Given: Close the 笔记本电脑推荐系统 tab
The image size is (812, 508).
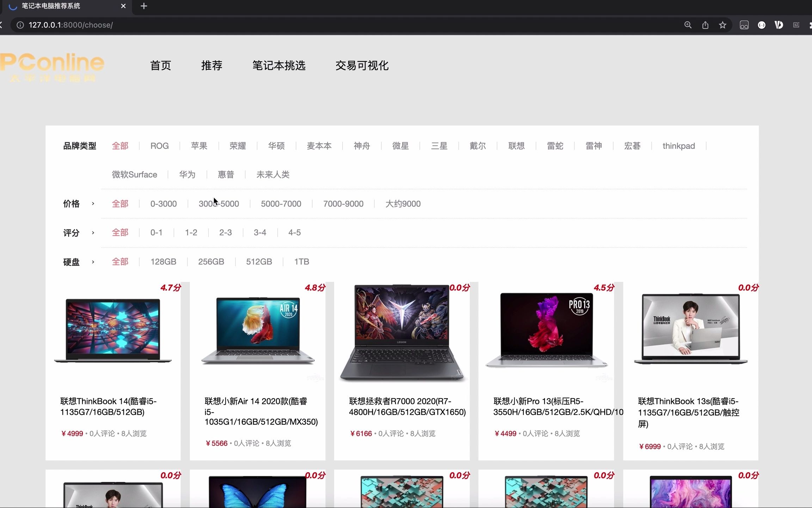Looking at the screenshot, I should (x=123, y=6).
